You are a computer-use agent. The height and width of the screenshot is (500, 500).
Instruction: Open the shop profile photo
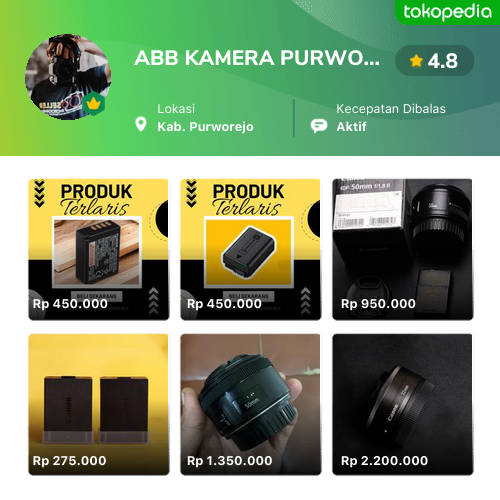coord(68,77)
